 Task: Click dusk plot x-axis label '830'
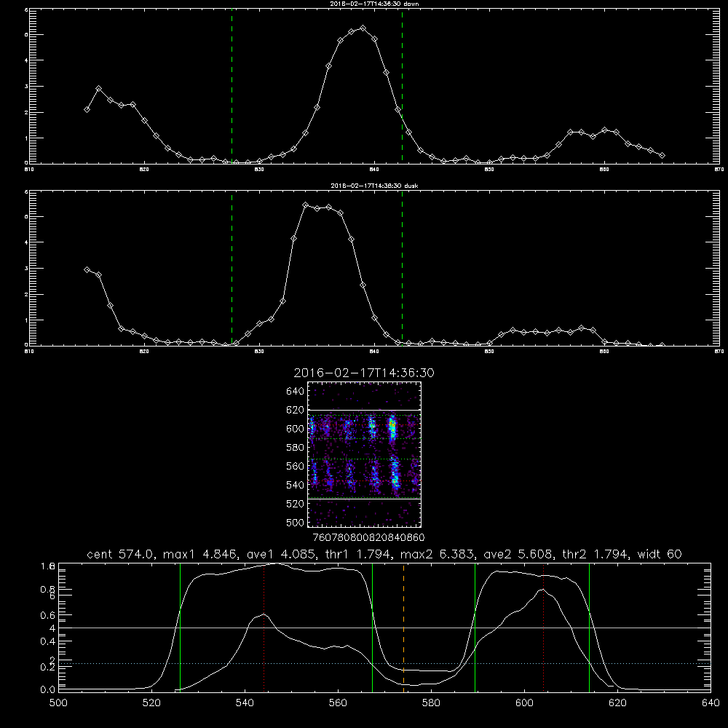tap(259, 352)
